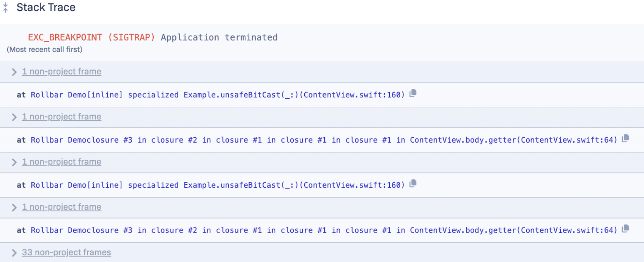Select the second unsafeBitCast ContentView.swift:160 frame text

point(218,185)
